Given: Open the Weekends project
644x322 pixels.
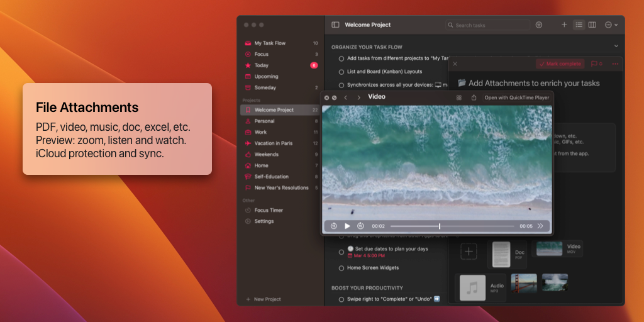Looking at the screenshot, I should 280,155.
